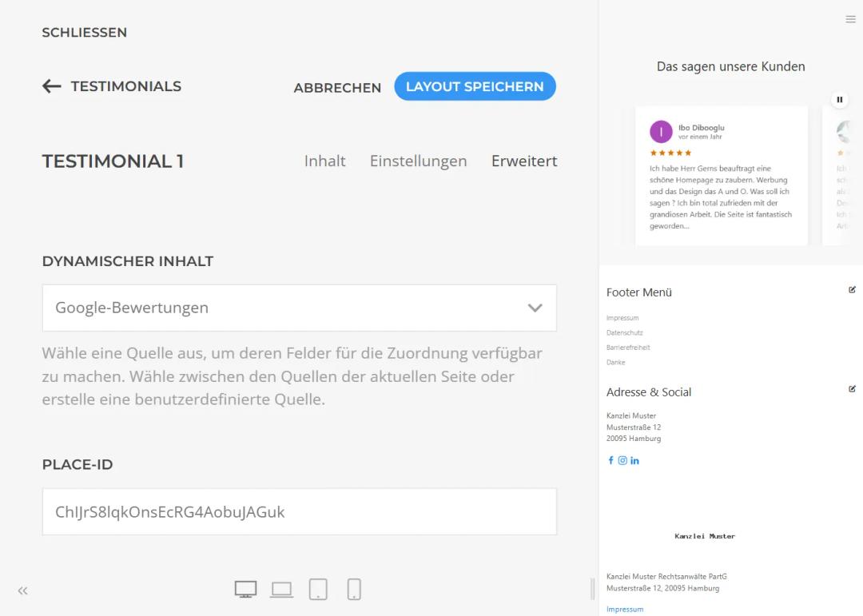Image resolution: width=863 pixels, height=616 pixels.
Task: Click Kanzlei Muster Rechtsanwälte PartG text
Action: (666, 576)
